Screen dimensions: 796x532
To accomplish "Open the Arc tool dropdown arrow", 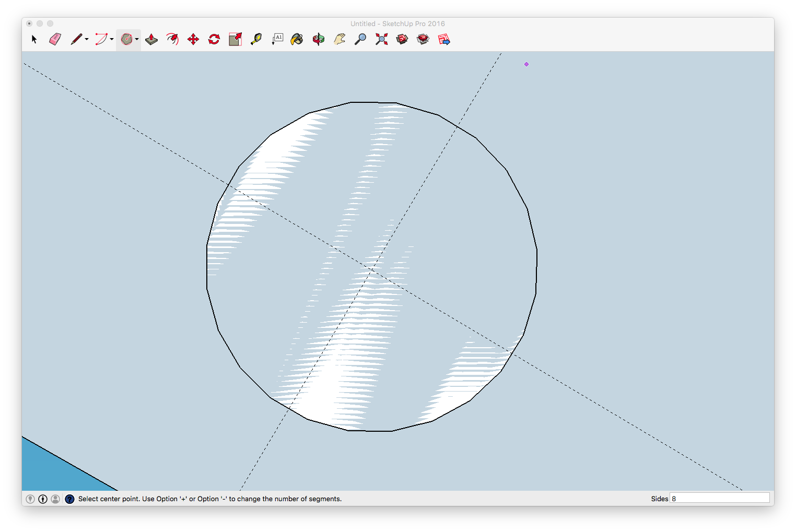I will (112, 39).
